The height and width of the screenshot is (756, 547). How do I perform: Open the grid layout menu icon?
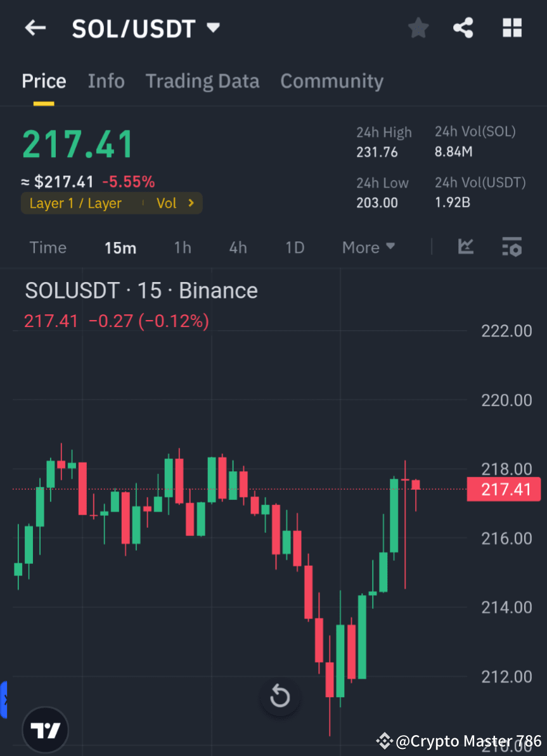512,27
